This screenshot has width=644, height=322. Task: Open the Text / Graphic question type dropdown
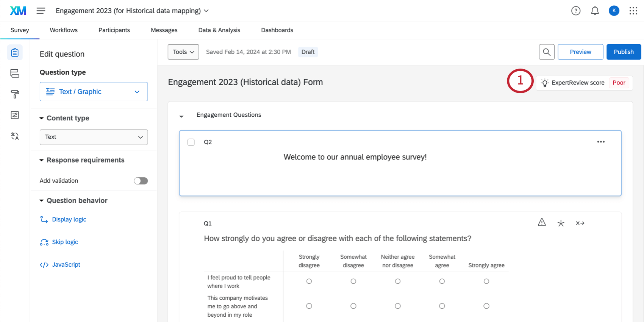pos(94,92)
